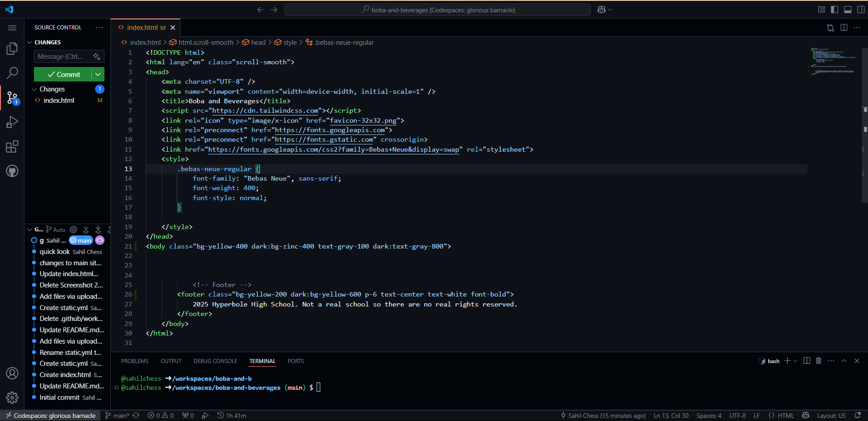The image size is (868, 421).
Task: Click the green Commit button
Action: point(63,74)
